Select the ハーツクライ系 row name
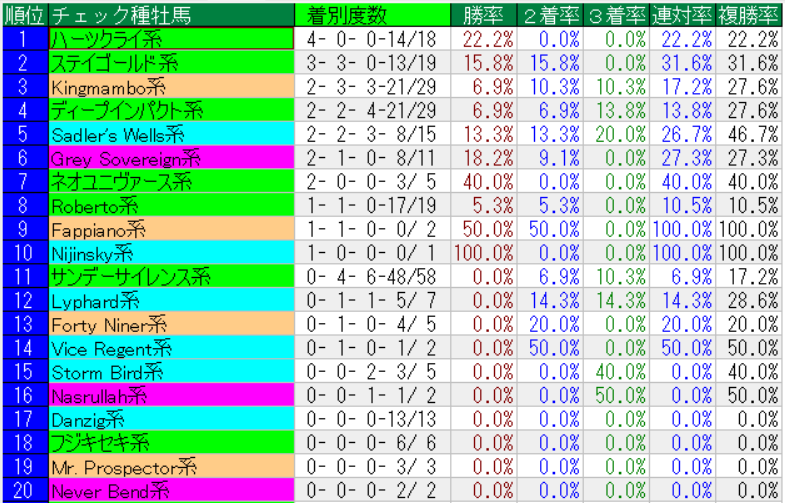Image resolution: width=785 pixels, height=503 pixels. 170,39
